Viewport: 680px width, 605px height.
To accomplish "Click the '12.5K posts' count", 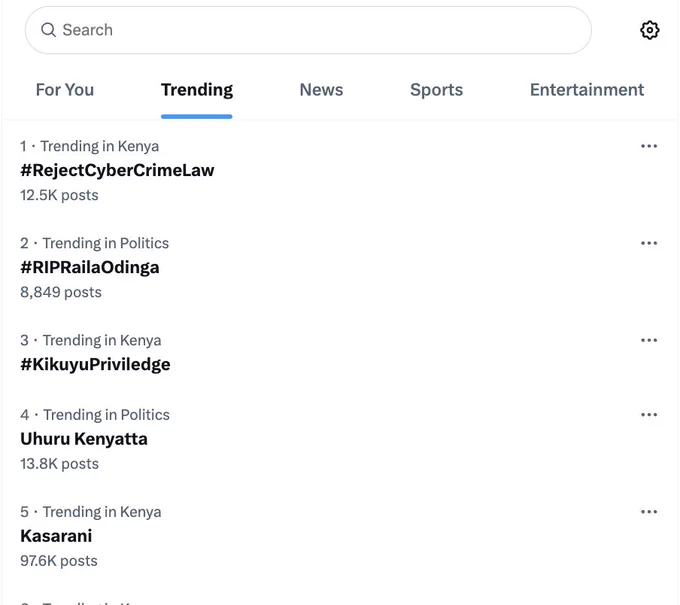I will 59,195.
